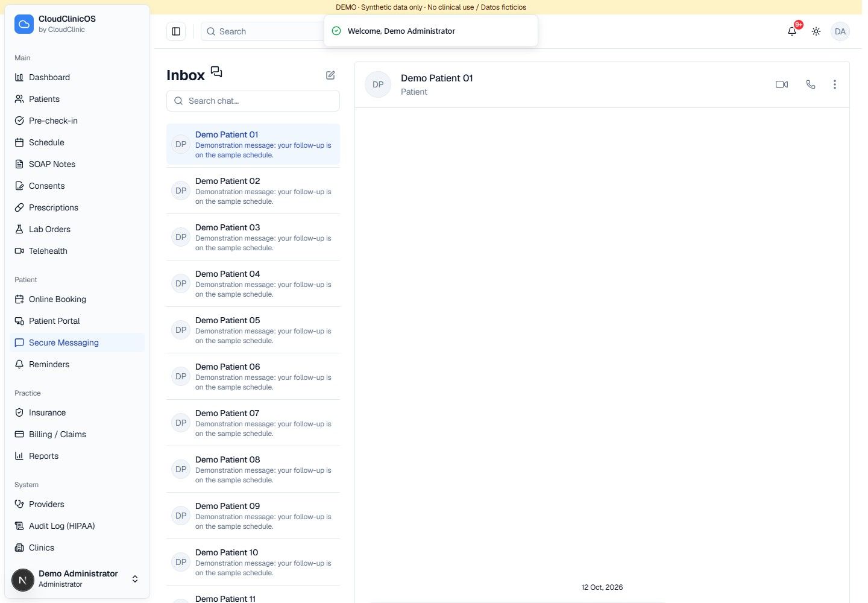Click the Prescriptions pill icon

tap(19, 207)
